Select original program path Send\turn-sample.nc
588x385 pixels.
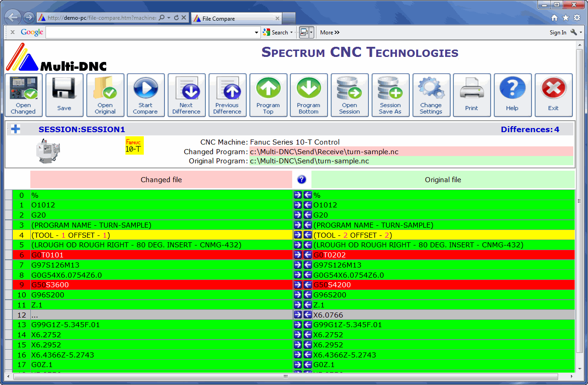[x=310, y=161]
